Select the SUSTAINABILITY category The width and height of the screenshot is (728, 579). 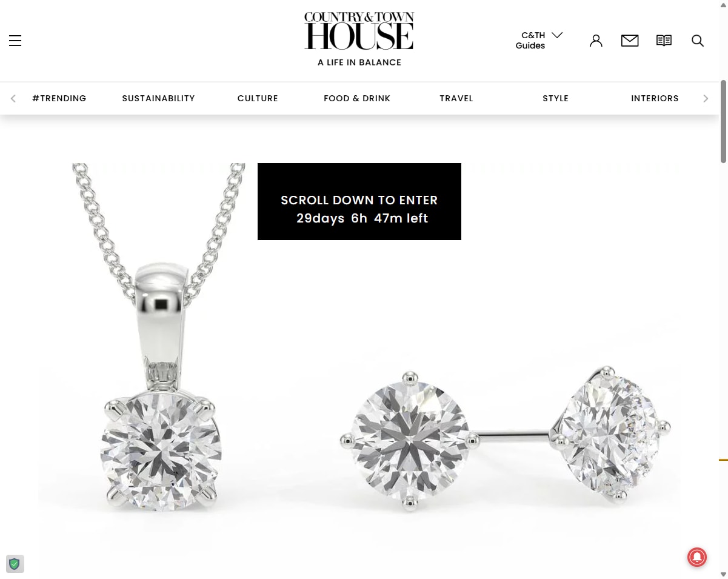(158, 98)
